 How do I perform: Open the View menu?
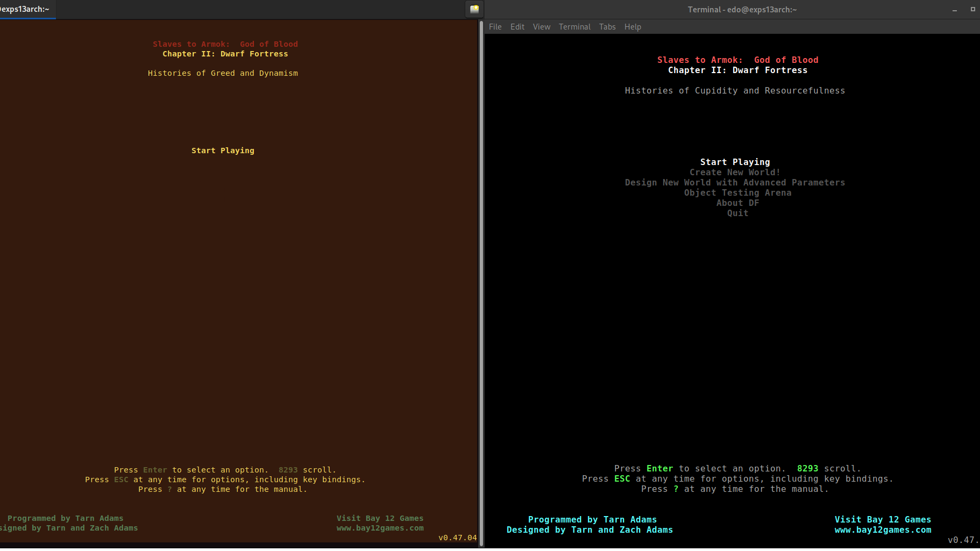click(542, 27)
